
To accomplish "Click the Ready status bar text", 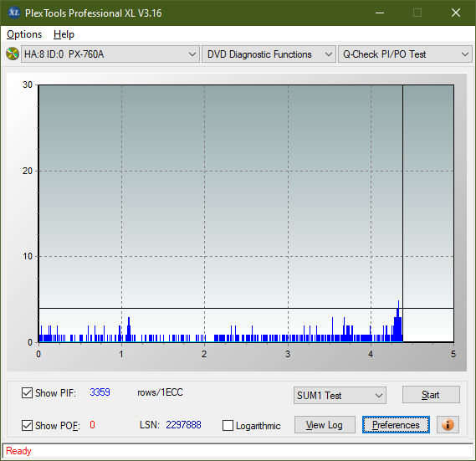I will [x=18, y=451].
